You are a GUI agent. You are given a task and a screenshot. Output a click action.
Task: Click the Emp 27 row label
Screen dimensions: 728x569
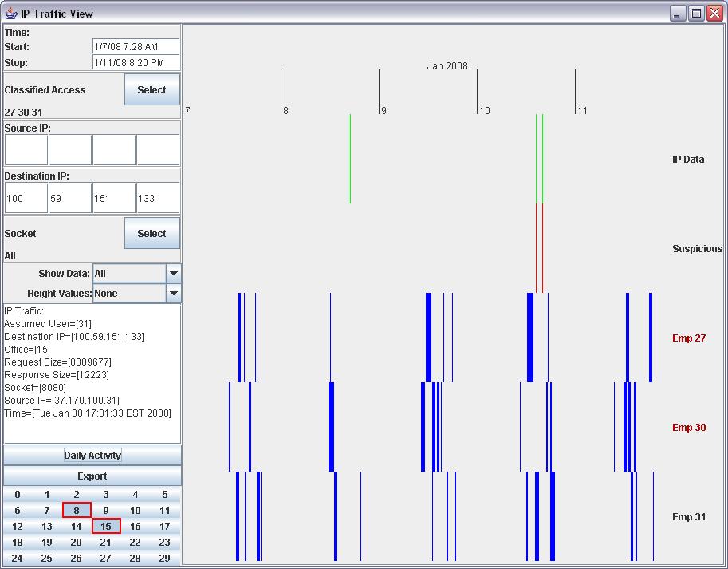pyautogui.click(x=689, y=338)
